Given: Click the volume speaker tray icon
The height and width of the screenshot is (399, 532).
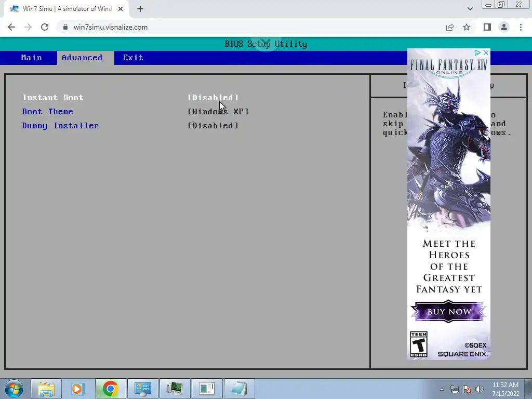Looking at the screenshot, I should [x=480, y=389].
